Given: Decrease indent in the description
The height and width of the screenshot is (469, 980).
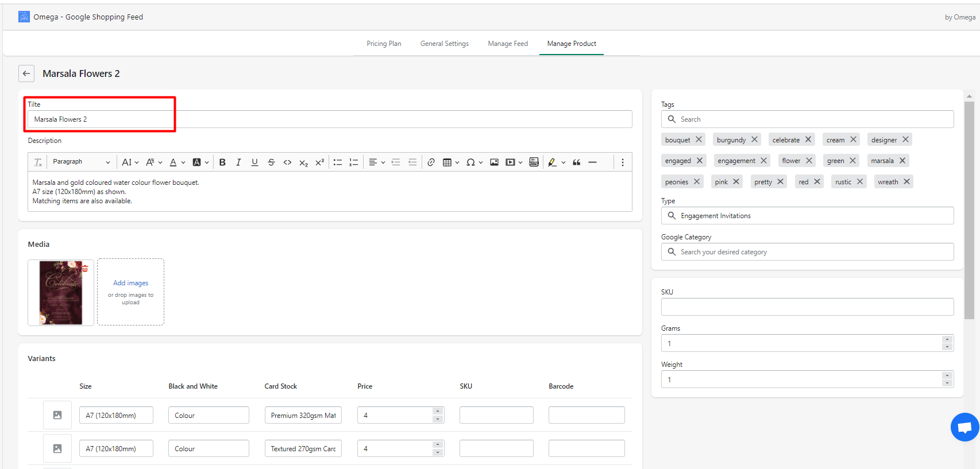Looking at the screenshot, I should pyautogui.click(x=412, y=162).
